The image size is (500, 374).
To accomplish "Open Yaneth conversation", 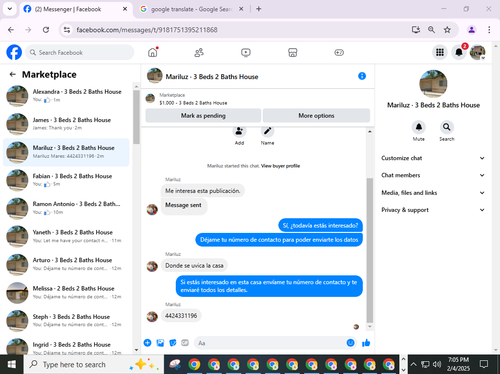I will tap(66, 236).
